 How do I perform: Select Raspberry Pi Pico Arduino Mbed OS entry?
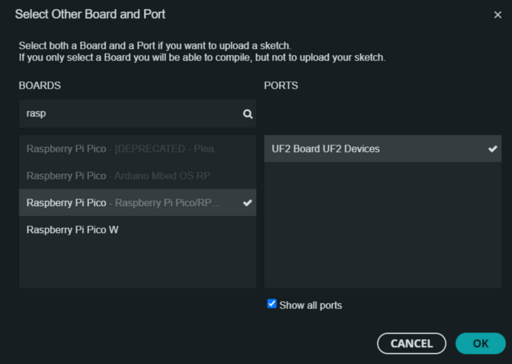137,176
